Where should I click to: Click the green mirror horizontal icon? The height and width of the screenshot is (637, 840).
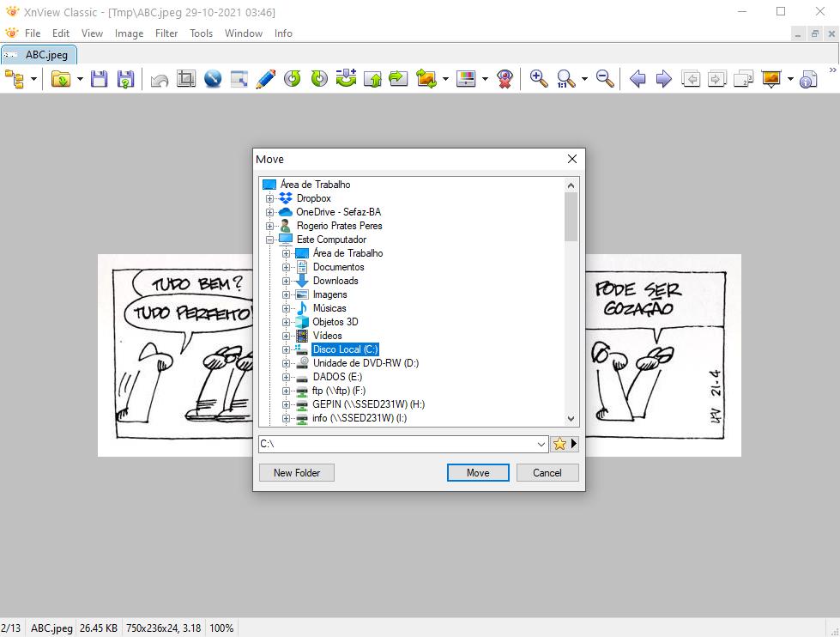399,79
